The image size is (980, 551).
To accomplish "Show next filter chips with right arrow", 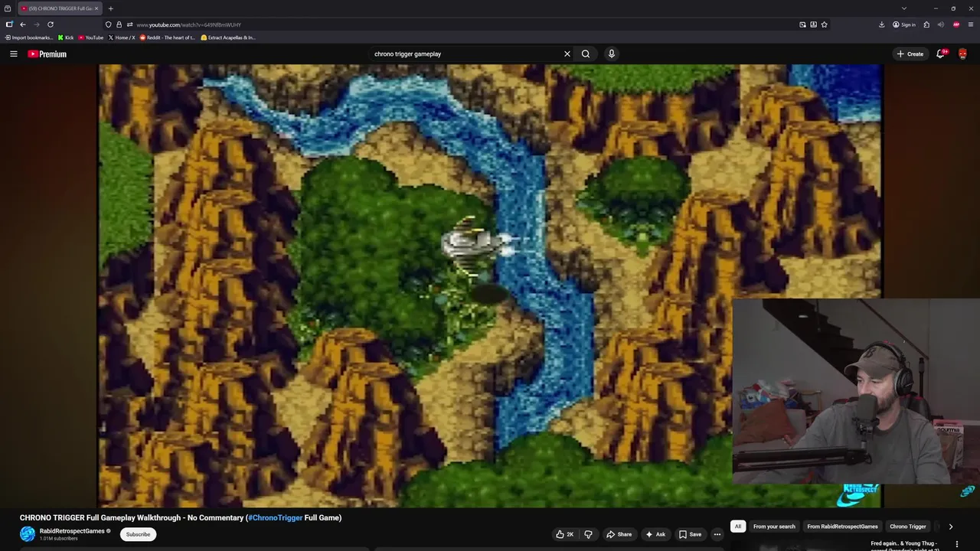I will click(x=951, y=527).
